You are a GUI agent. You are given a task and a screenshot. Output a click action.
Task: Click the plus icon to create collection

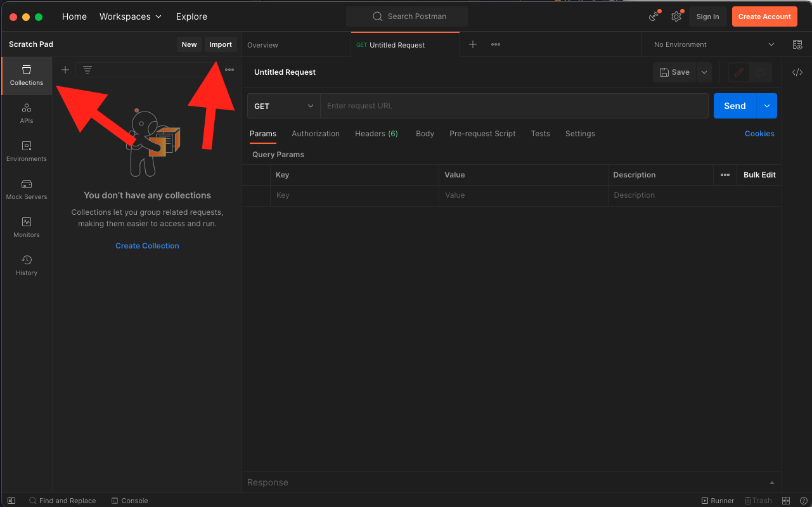point(65,70)
